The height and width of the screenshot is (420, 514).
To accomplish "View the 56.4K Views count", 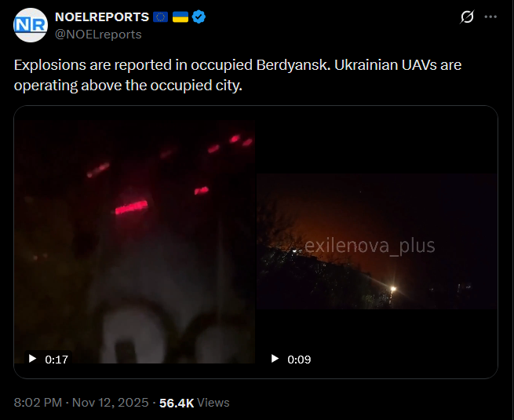I will [x=195, y=403].
